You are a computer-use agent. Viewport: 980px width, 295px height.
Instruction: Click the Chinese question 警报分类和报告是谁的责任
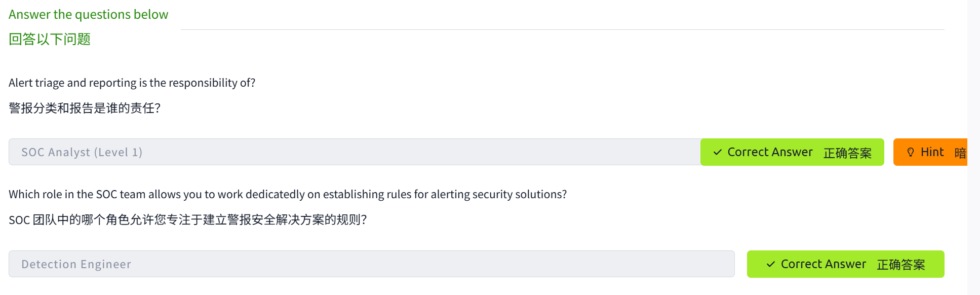pyautogui.click(x=85, y=108)
